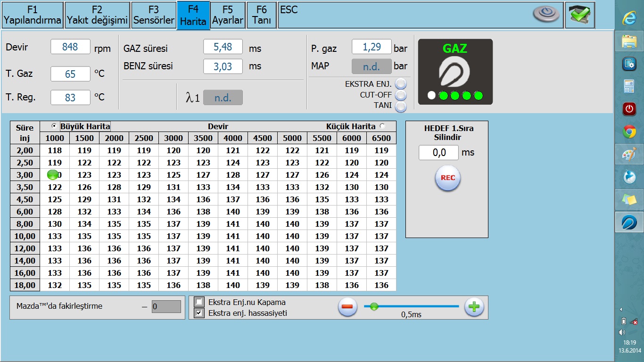Select the 3500 rpm column header

click(203, 138)
